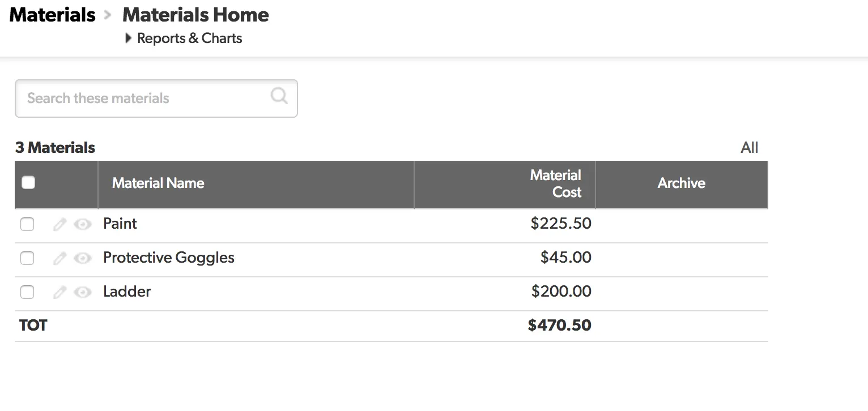Click the Materials Home breadcrumb item

point(195,15)
